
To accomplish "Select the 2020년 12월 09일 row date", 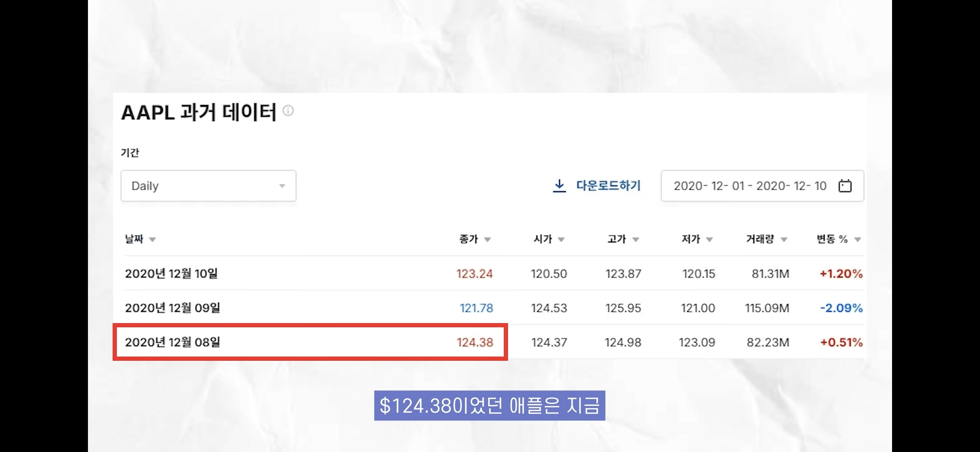I will (x=173, y=308).
